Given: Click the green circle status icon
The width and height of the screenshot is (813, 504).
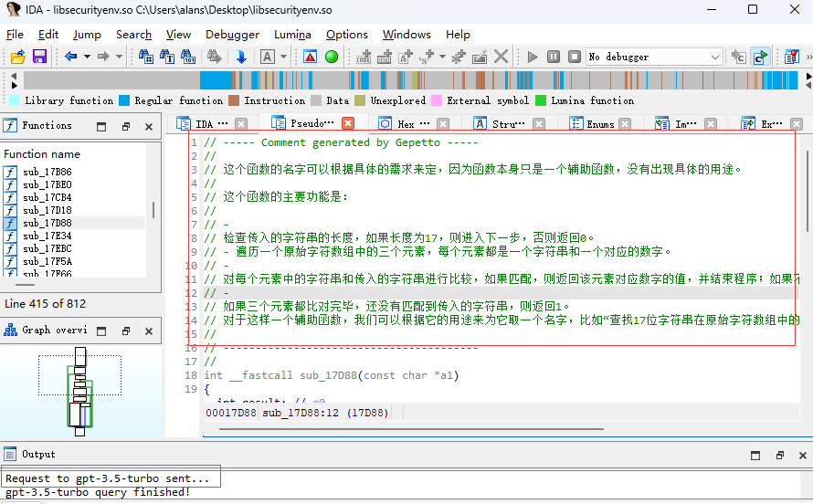Looking at the screenshot, I should click(x=332, y=57).
